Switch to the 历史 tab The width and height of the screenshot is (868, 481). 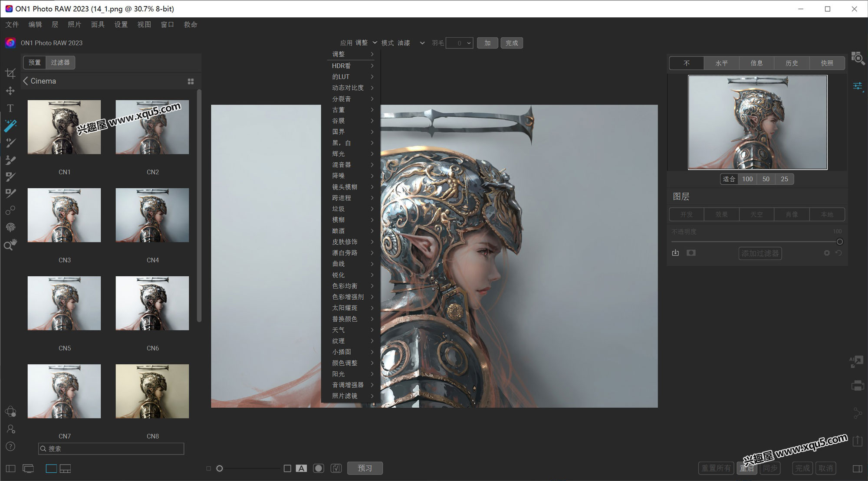coord(792,63)
